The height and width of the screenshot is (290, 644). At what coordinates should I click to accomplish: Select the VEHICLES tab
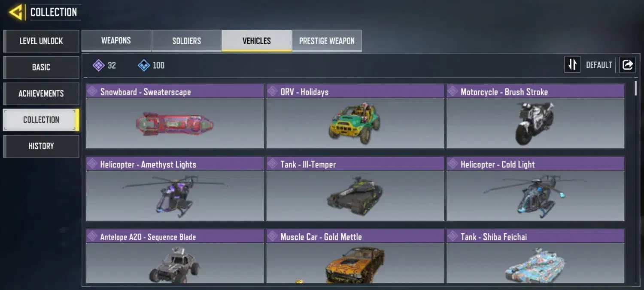(257, 41)
